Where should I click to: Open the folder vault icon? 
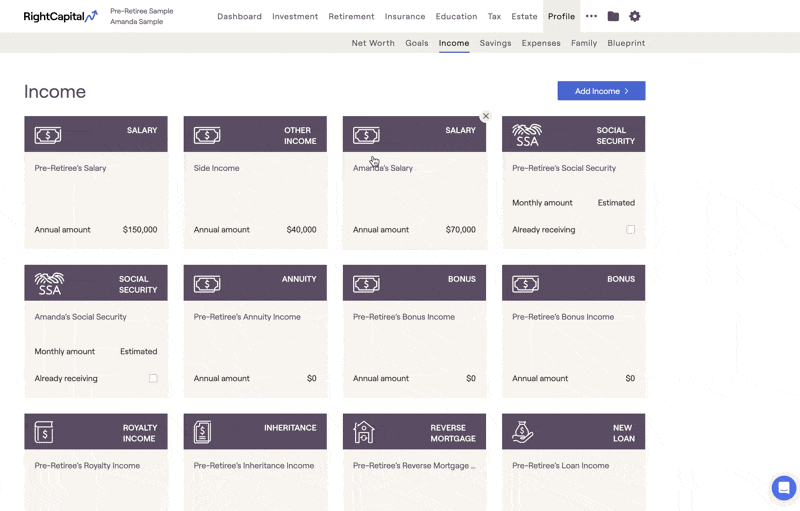[x=613, y=16]
